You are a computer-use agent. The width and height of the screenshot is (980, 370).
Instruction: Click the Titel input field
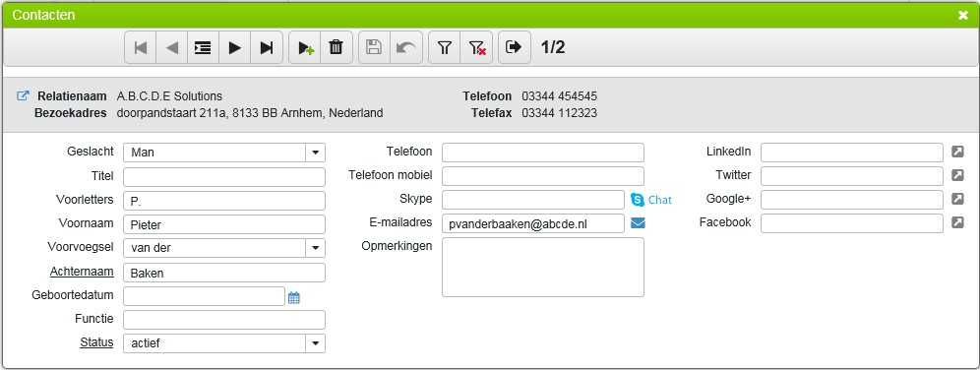(224, 177)
